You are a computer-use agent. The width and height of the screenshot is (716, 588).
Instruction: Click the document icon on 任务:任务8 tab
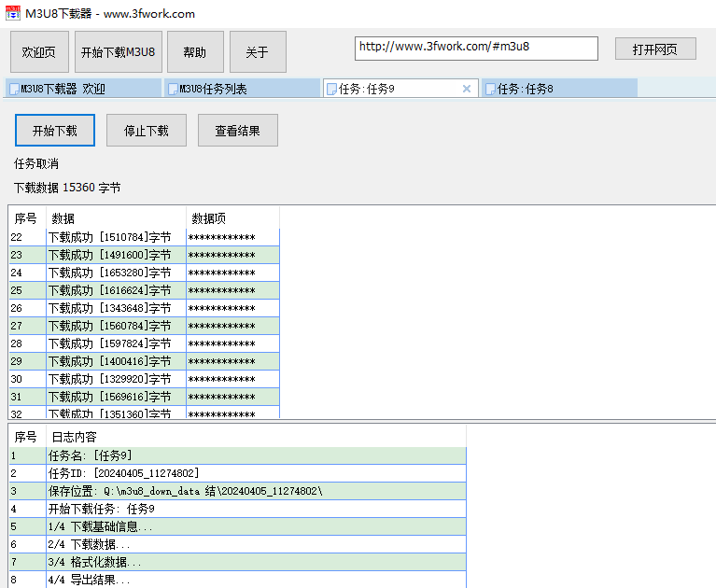(x=489, y=90)
